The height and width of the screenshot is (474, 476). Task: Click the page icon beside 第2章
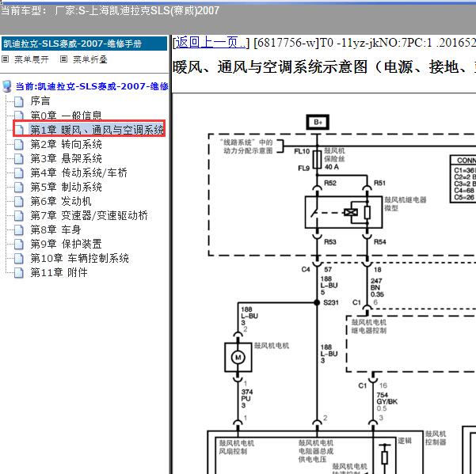tap(19, 144)
